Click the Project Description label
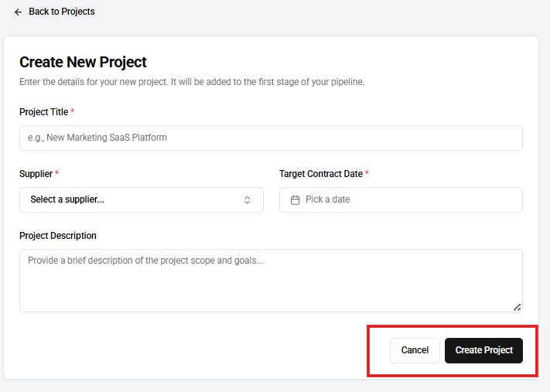Image resolution: width=550 pixels, height=392 pixels. (58, 236)
